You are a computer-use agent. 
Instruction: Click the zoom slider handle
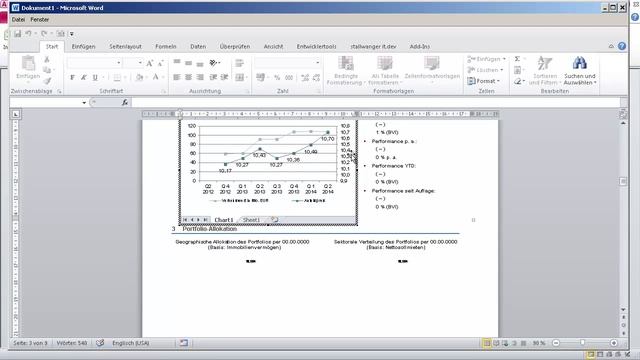tap(582, 343)
